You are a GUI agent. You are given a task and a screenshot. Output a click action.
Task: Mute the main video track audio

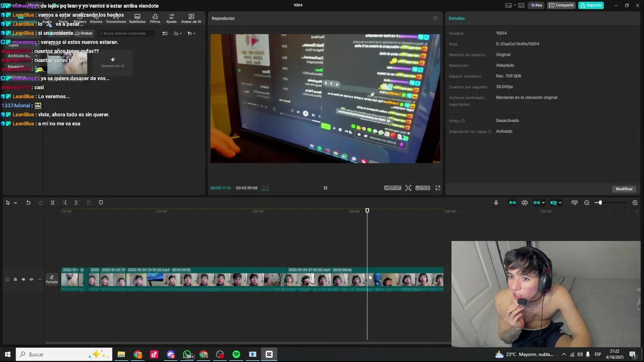click(x=31, y=280)
